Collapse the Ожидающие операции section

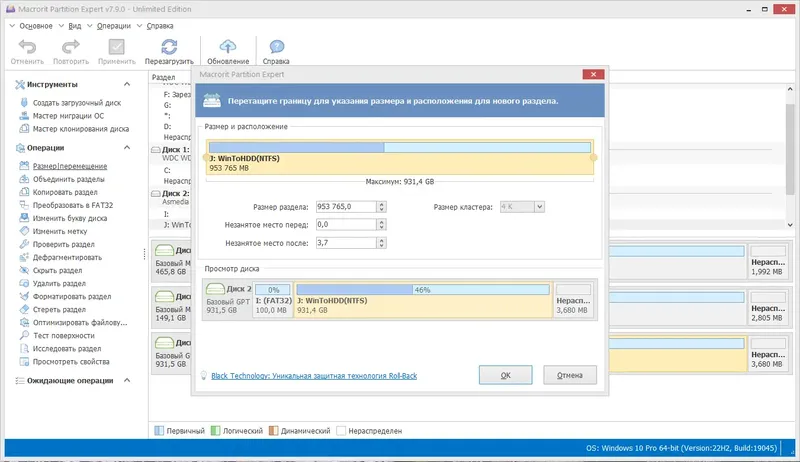click(x=127, y=380)
